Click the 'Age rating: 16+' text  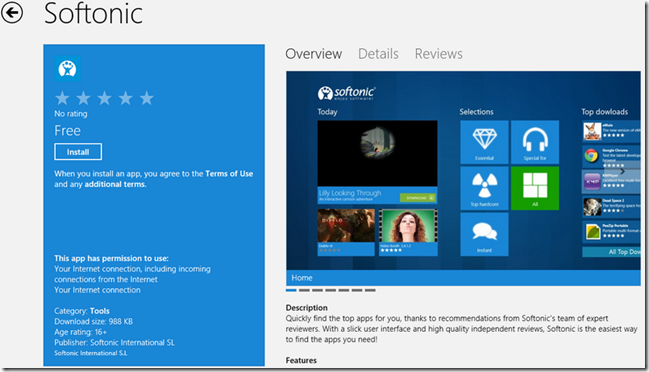point(80,332)
